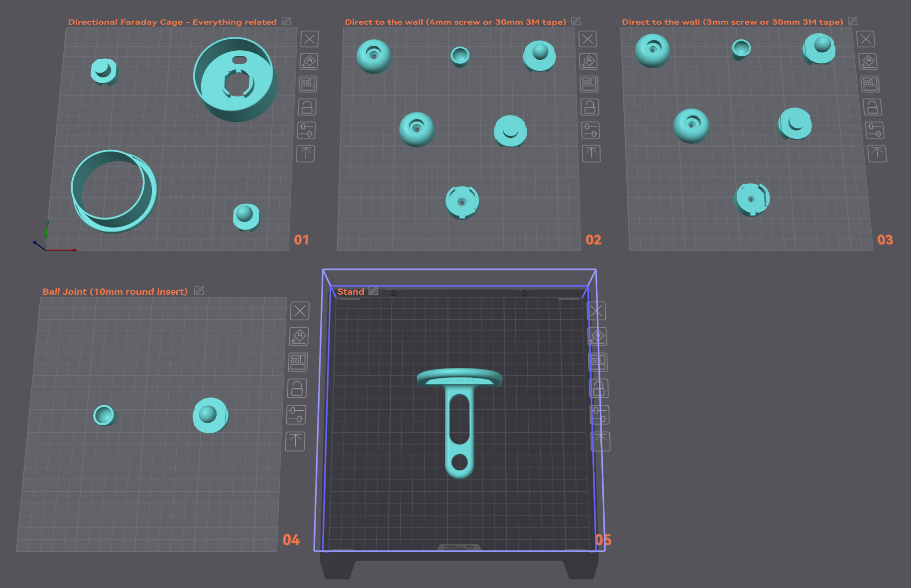Click the 'Direct to the wall (4mm screw' title

455,22
